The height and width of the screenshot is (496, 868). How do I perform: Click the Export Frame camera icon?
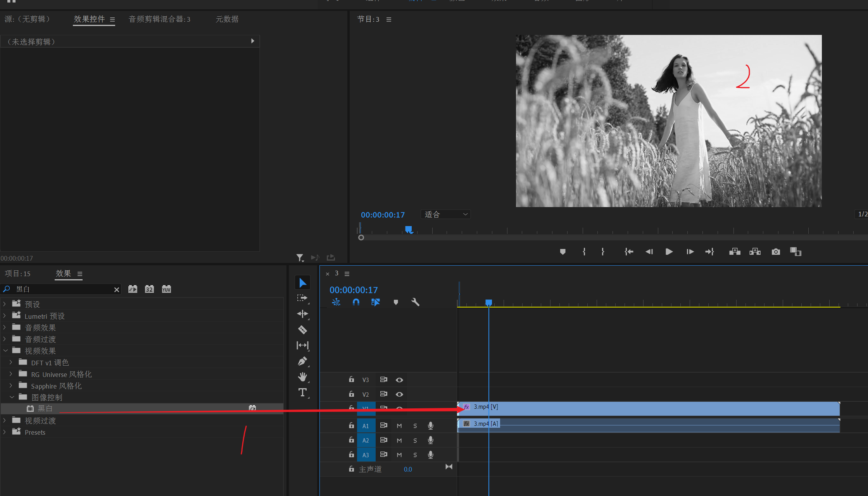coord(776,252)
